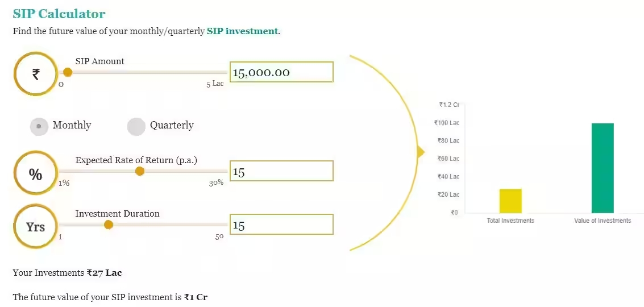
Task: Select the Quarterly radio button
Action: tap(136, 126)
